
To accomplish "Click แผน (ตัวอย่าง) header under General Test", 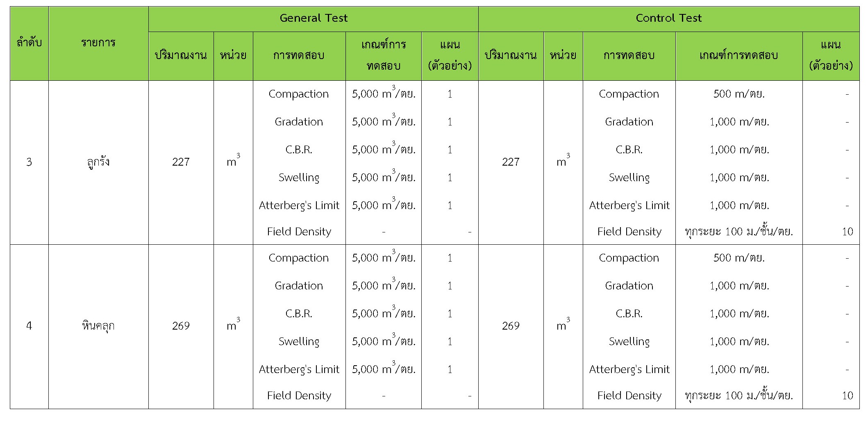I will (450, 55).
